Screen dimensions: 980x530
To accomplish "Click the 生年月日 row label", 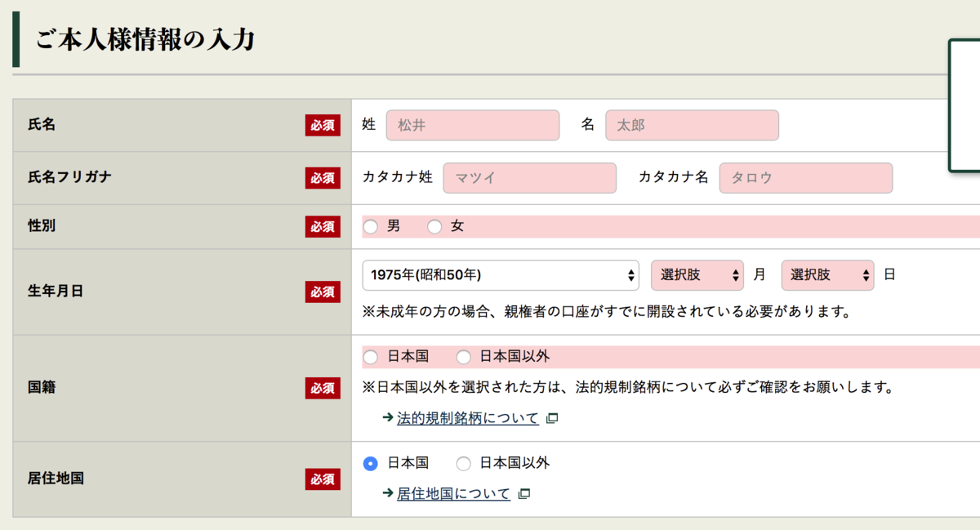I will coord(56,292).
